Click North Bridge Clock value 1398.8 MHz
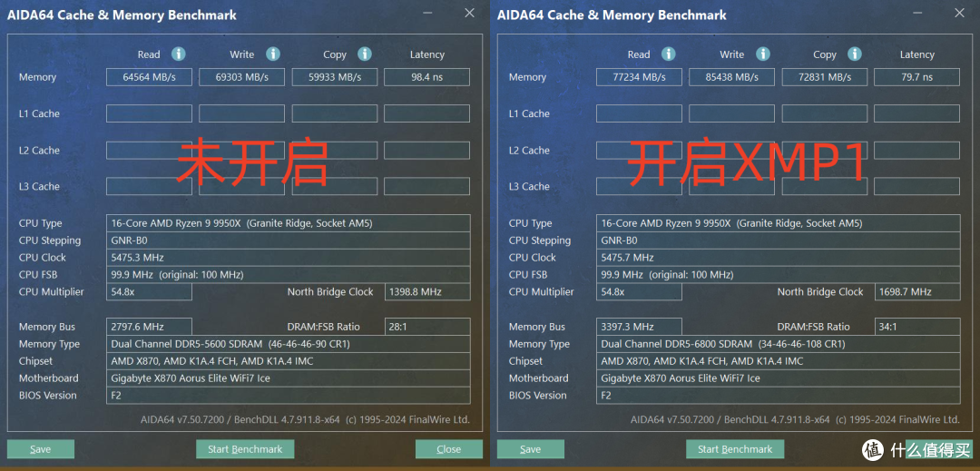This screenshot has height=471, width=980. tap(427, 291)
